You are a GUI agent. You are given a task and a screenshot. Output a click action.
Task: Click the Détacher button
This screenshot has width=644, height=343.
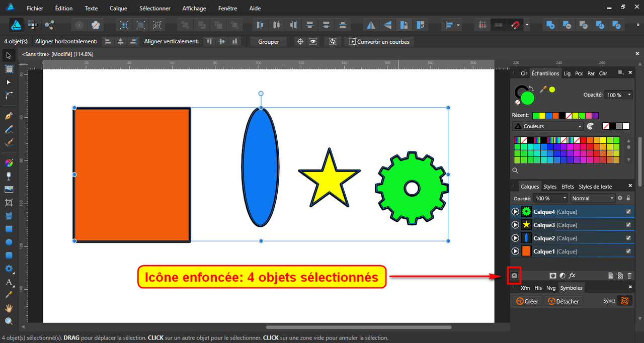563,301
